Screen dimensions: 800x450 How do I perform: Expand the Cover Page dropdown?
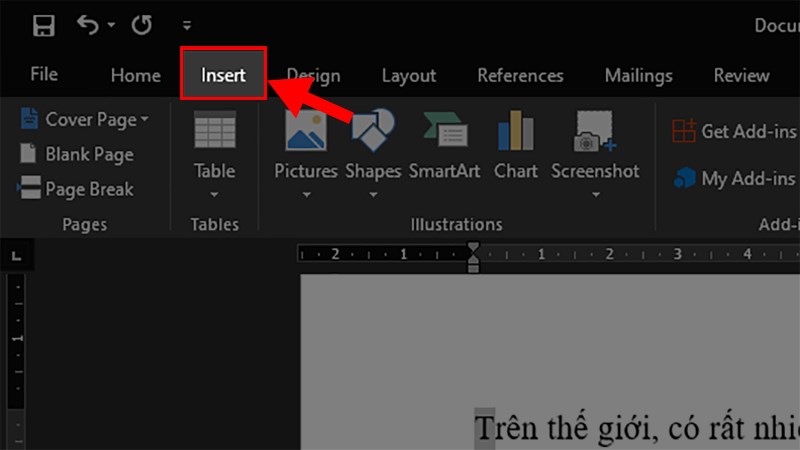coord(144,120)
